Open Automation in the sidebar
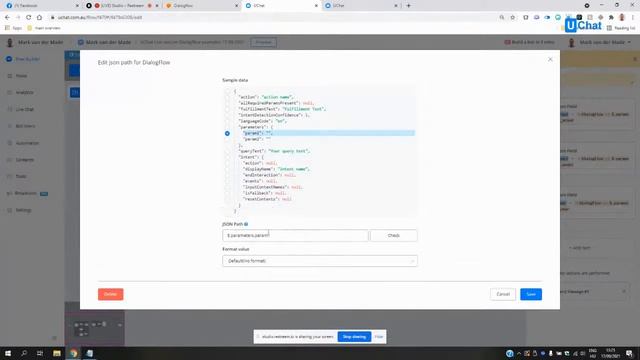This screenshot has height=360, width=640. tap(23, 143)
